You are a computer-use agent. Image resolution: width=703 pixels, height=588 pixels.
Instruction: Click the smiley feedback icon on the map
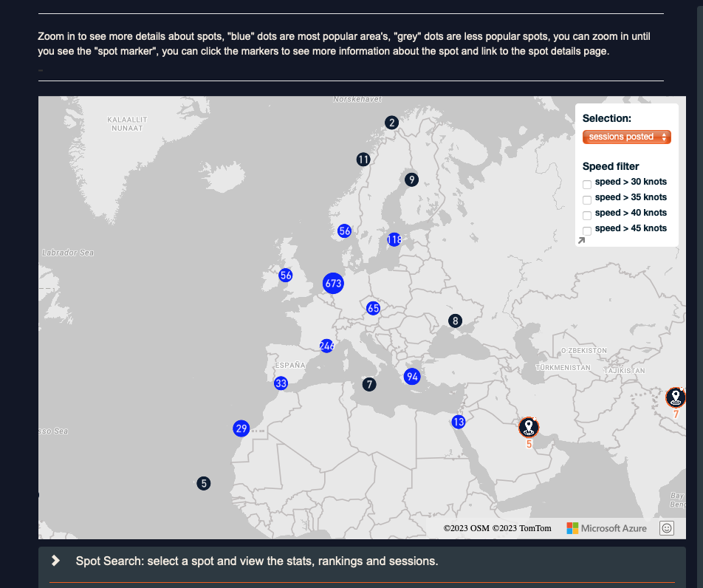666,528
